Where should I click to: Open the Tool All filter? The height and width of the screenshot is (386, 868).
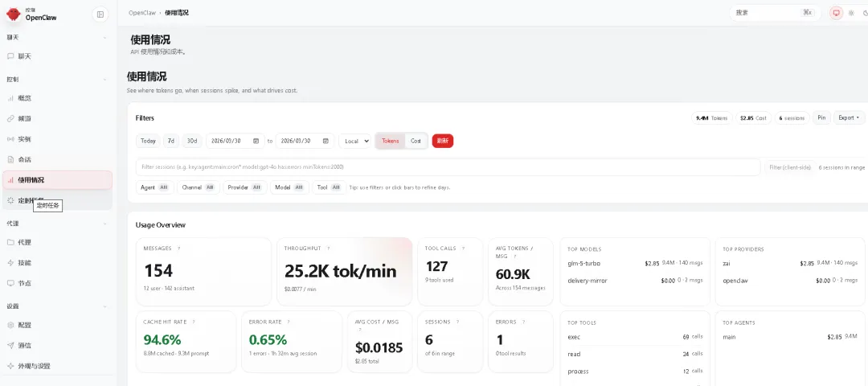pyautogui.click(x=329, y=187)
